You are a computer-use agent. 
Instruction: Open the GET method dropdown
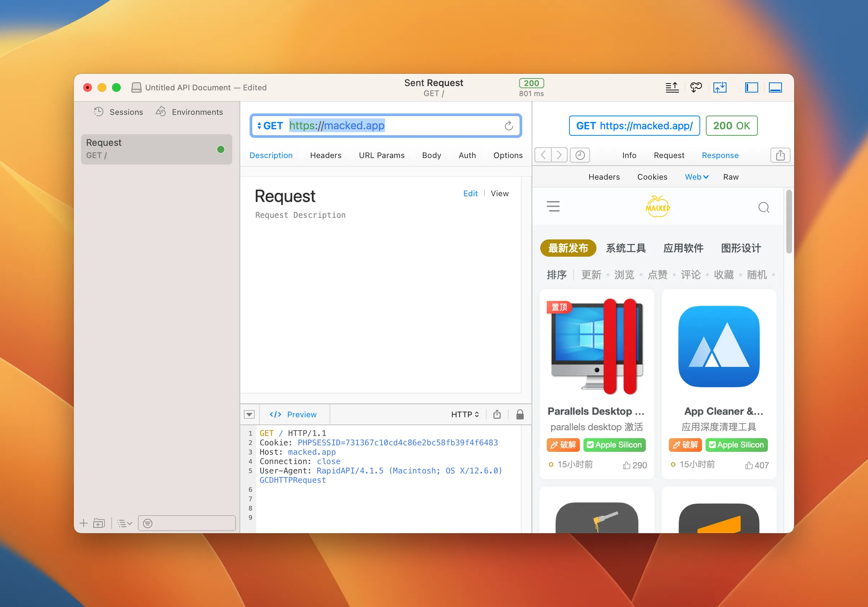point(269,126)
